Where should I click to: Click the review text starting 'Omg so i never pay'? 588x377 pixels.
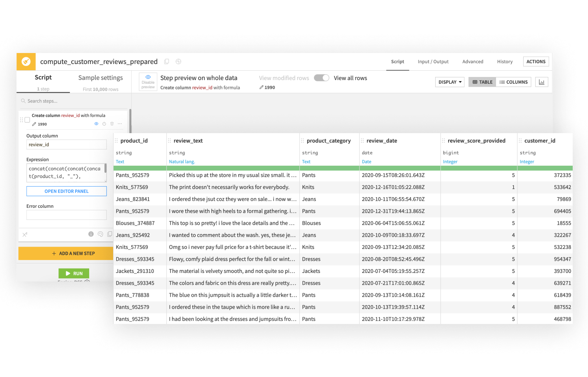coord(233,247)
